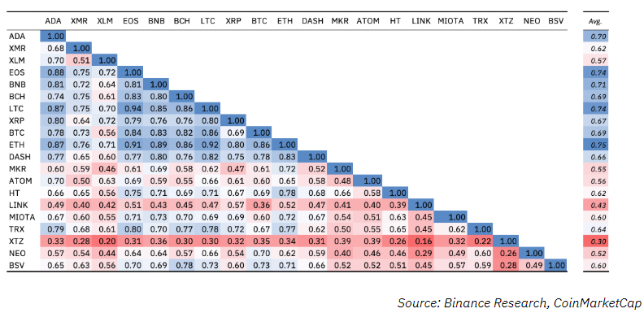Select the 0.88 EOS-ADA cell
Image resolution: width=644 pixels, height=313 pixels.
pyautogui.click(x=54, y=72)
